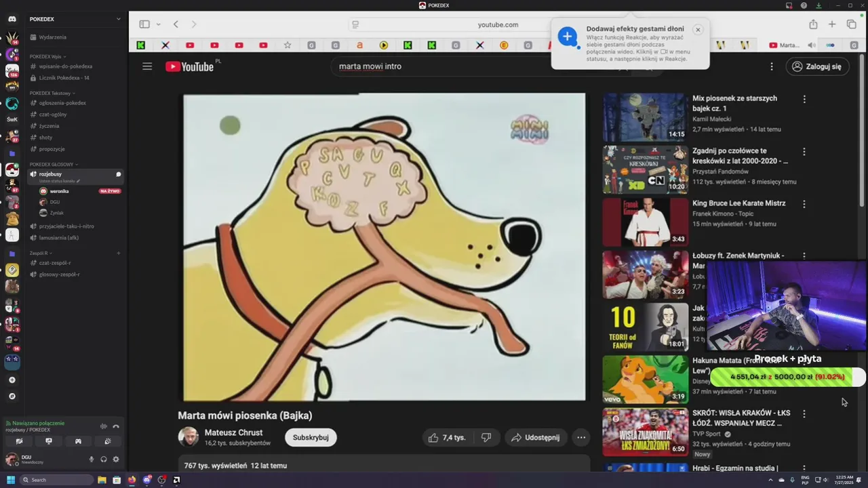The height and width of the screenshot is (488, 868).
Task: Collapse the POKEDEX Tekstowy category
Action: [52, 93]
